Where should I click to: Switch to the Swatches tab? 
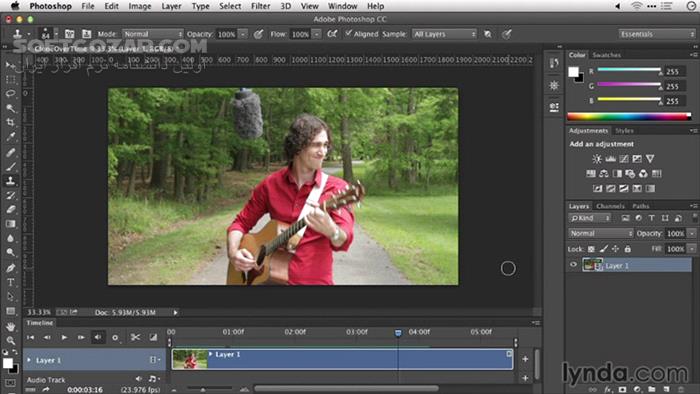(x=606, y=55)
